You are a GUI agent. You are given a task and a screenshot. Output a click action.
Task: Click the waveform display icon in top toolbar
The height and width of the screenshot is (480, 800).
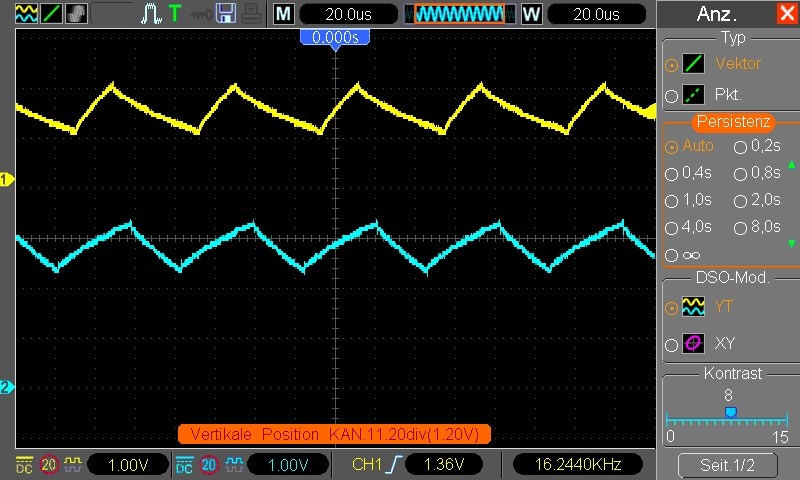coord(26,14)
